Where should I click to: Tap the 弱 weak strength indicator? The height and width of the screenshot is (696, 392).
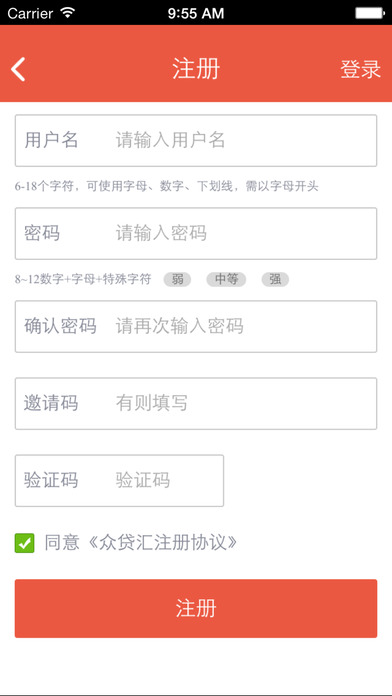click(x=178, y=280)
